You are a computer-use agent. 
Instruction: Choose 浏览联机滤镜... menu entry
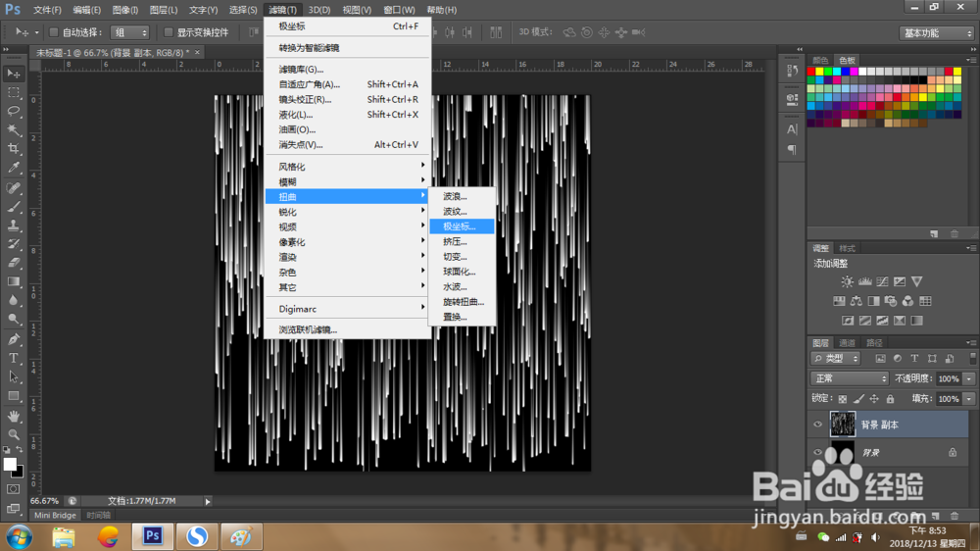(x=348, y=329)
